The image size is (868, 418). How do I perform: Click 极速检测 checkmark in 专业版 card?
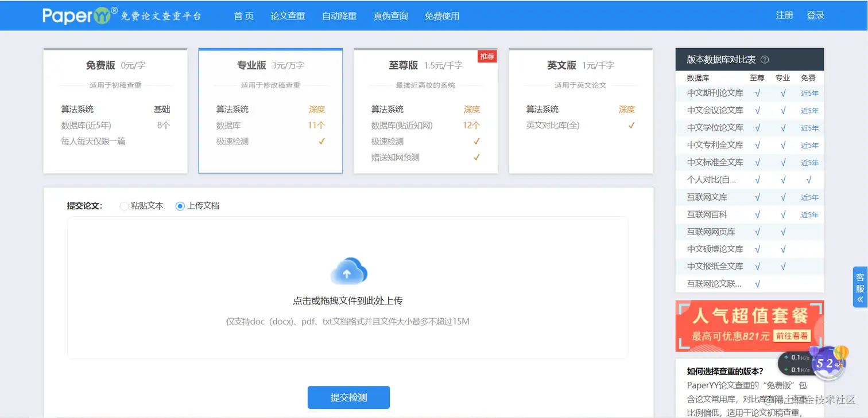tap(321, 141)
